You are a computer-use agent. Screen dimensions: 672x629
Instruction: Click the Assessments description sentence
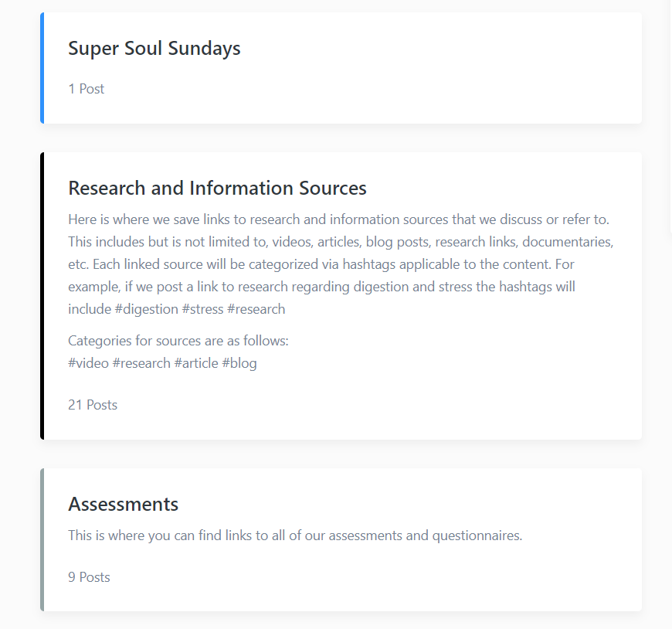[295, 535]
